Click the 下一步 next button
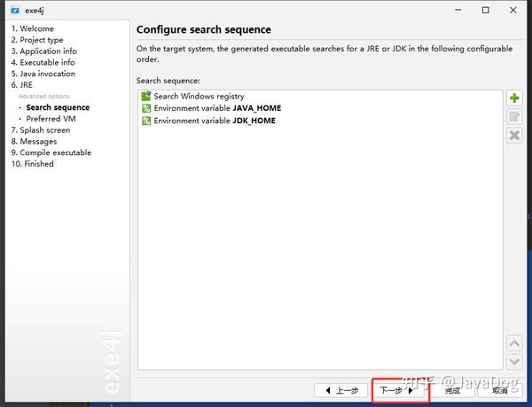The height and width of the screenshot is (407, 532). click(397, 390)
